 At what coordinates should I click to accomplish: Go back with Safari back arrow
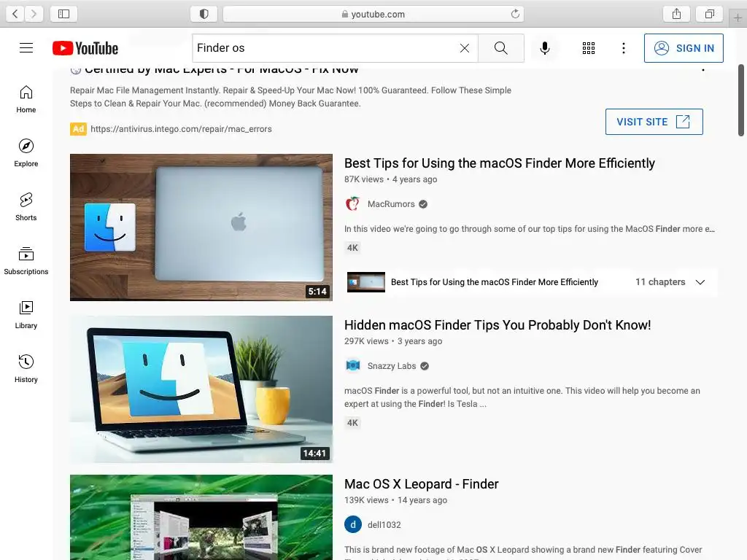(15, 14)
